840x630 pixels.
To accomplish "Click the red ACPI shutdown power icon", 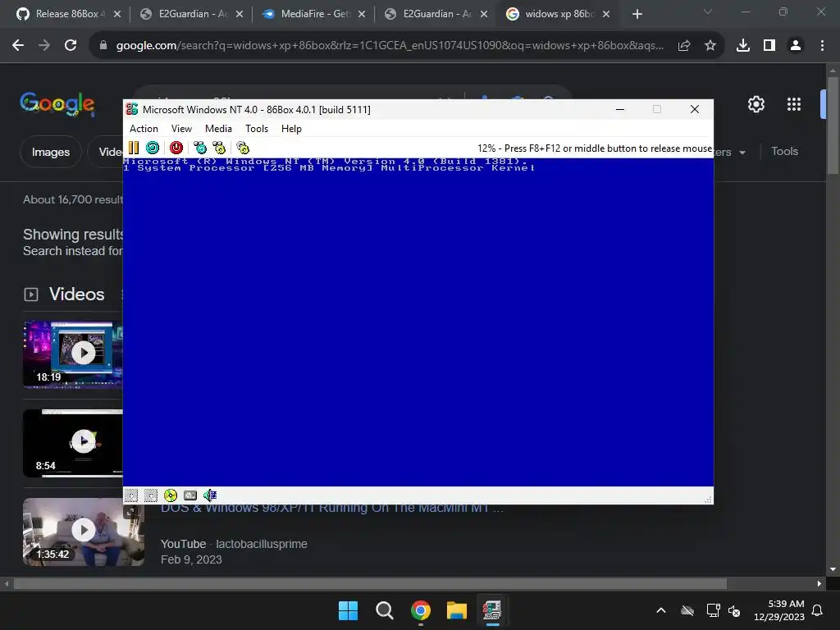I will [176, 148].
